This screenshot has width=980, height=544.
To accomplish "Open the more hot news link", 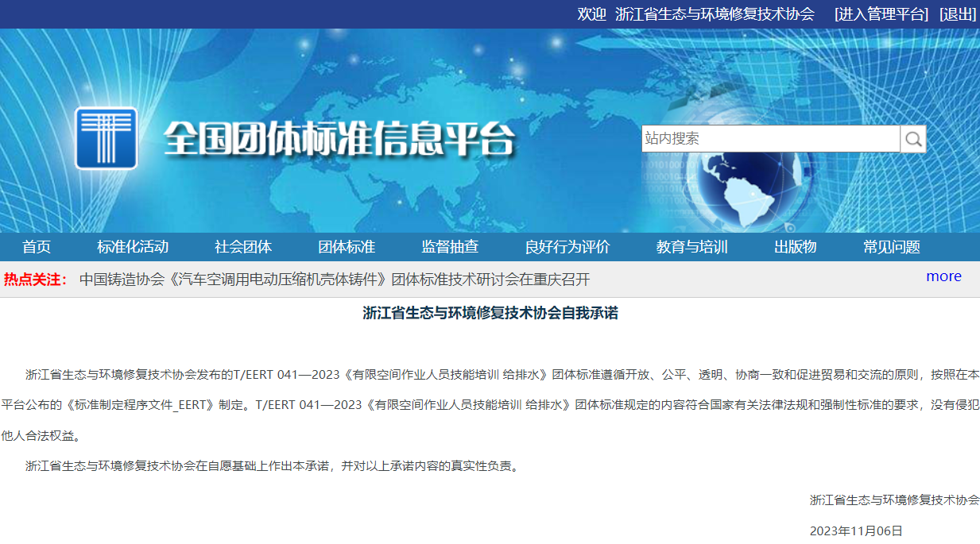I will pos(943,276).
